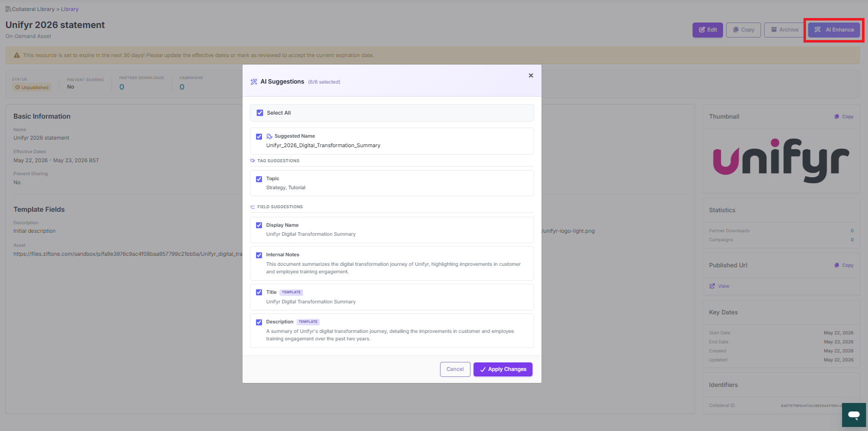Click the Unifyr logo thumbnail
The width and height of the screenshot is (868, 431).
point(781,161)
